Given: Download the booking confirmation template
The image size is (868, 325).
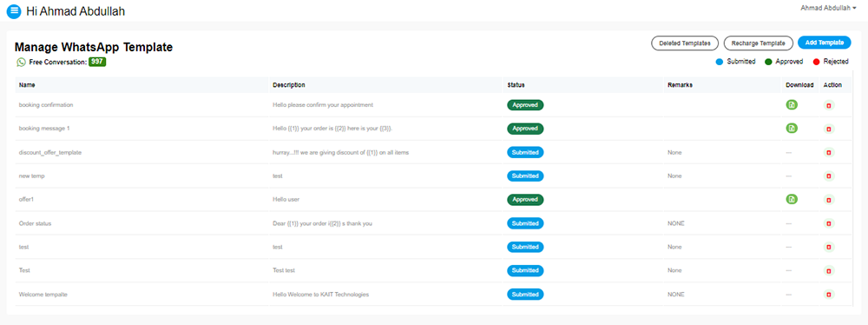Looking at the screenshot, I should 792,105.
